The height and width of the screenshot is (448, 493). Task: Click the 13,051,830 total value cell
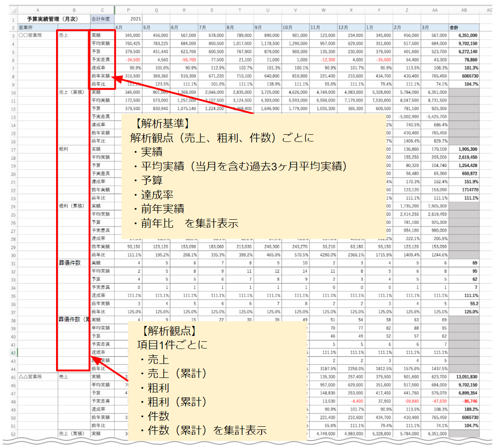tap(464, 376)
